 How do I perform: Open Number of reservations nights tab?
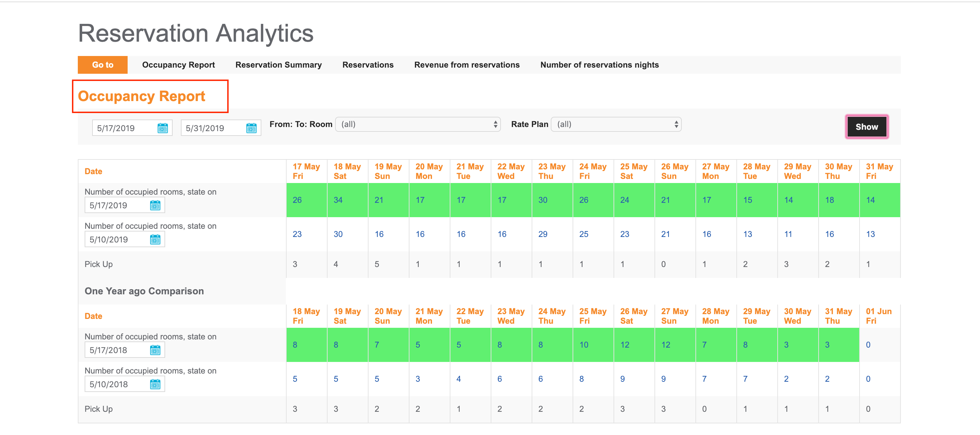click(599, 65)
